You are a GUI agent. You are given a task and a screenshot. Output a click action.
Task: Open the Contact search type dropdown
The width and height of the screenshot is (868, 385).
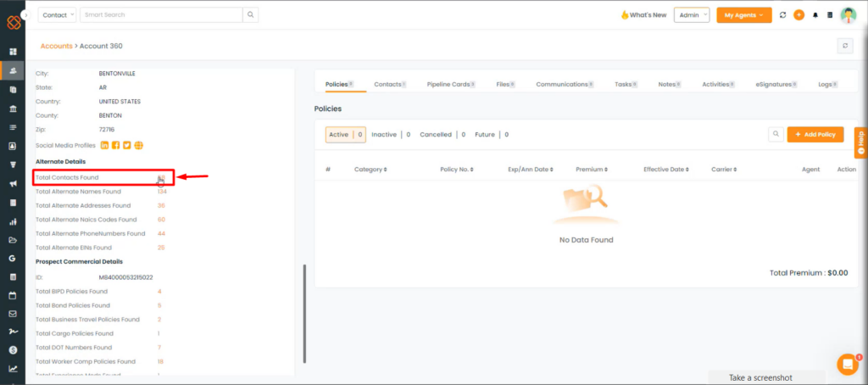tap(57, 15)
